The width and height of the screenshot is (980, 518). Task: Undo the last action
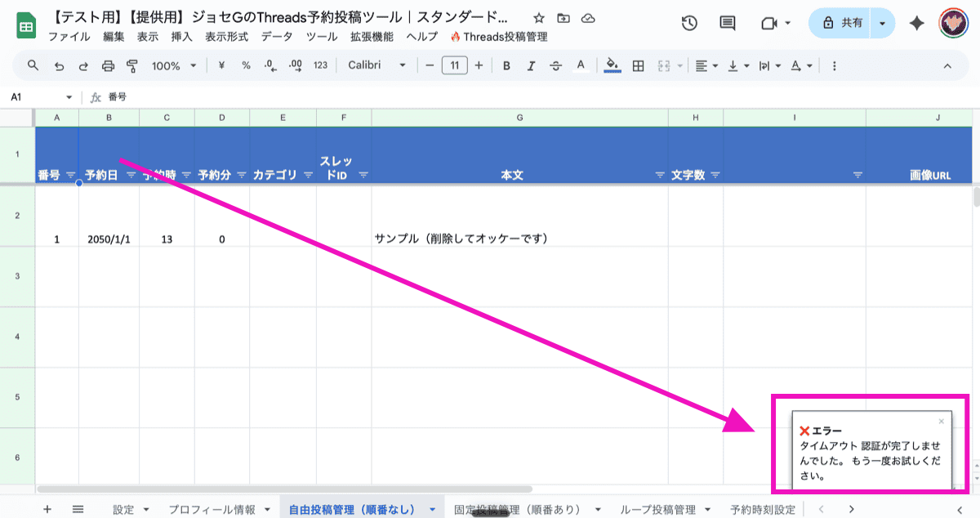pyautogui.click(x=59, y=65)
